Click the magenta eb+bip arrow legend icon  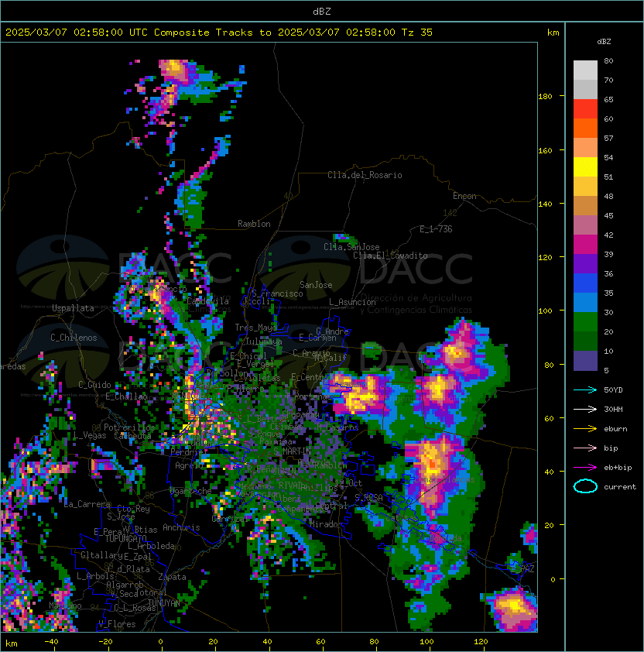(x=585, y=468)
